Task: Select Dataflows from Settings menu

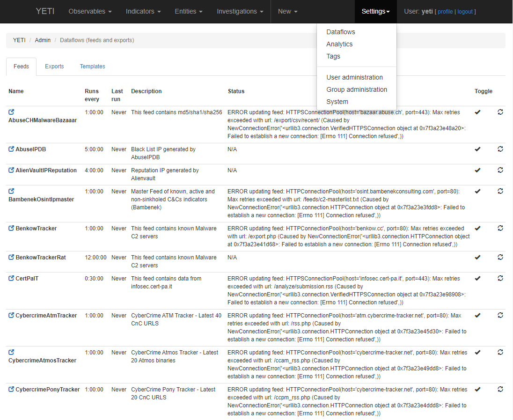Action: [341, 32]
